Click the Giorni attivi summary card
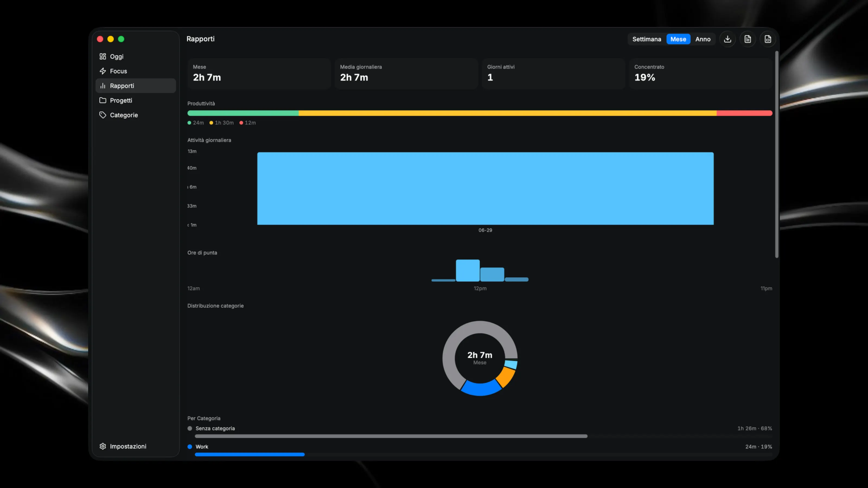 point(553,73)
